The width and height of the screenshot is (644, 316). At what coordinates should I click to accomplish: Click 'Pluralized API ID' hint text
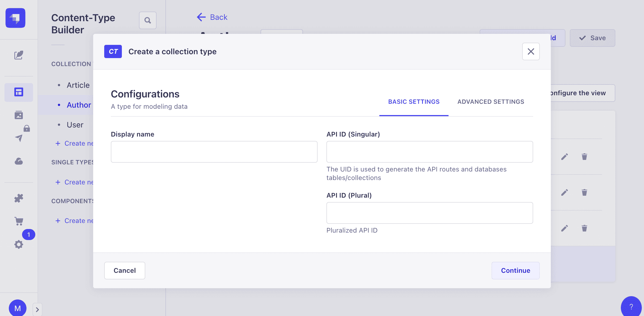[352, 230]
